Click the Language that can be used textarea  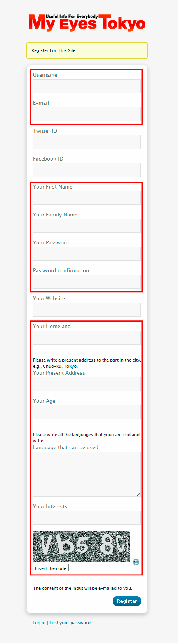point(87,474)
